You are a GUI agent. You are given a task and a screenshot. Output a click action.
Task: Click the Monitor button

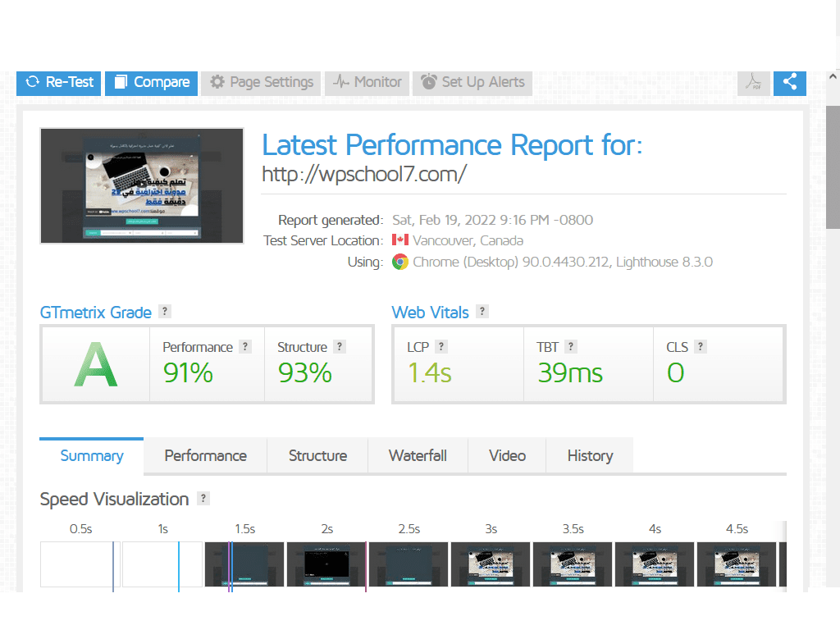click(367, 82)
